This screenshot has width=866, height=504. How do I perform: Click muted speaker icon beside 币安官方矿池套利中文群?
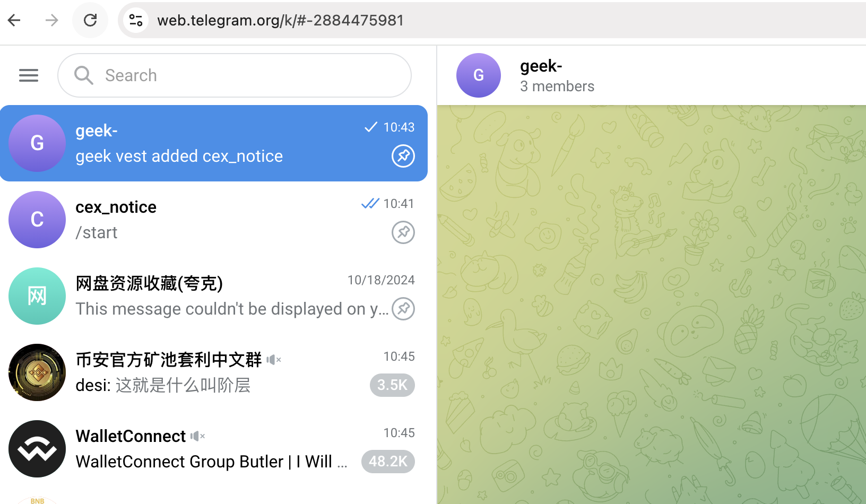pyautogui.click(x=273, y=360)
